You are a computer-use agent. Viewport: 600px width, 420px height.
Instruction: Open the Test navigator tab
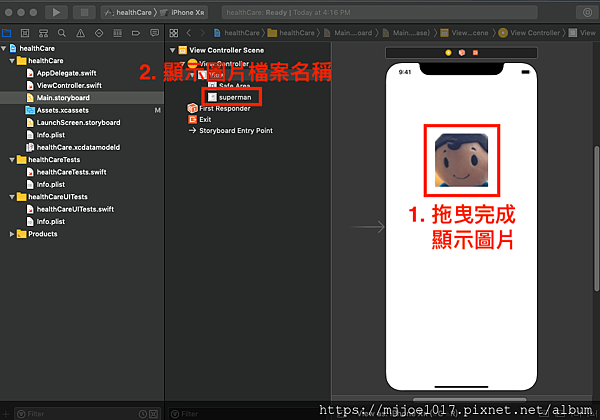99,33
